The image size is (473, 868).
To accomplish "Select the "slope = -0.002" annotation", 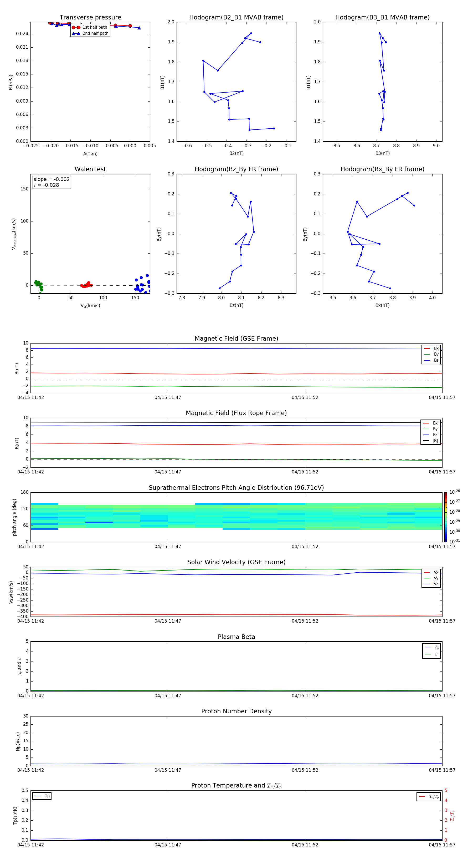I will click(x=52, y=179).
